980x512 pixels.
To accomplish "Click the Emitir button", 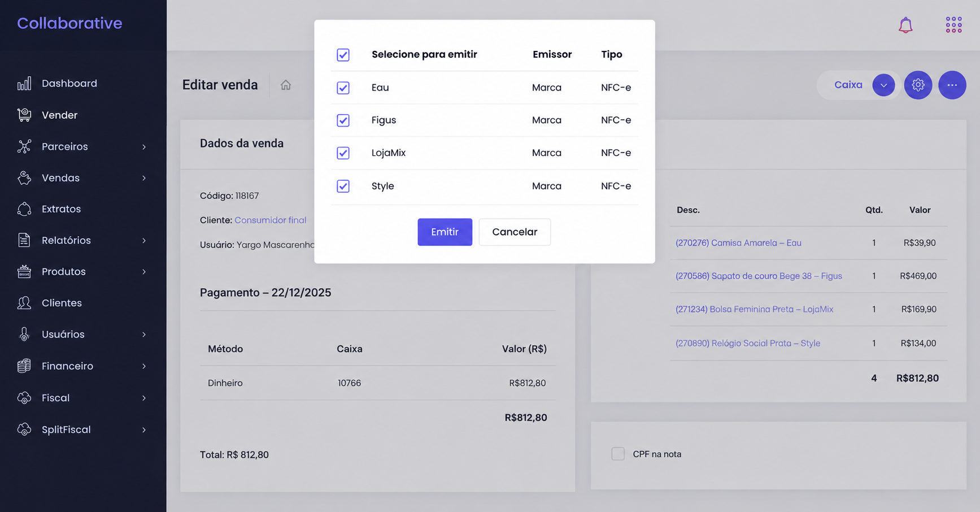I will (445, 232).
